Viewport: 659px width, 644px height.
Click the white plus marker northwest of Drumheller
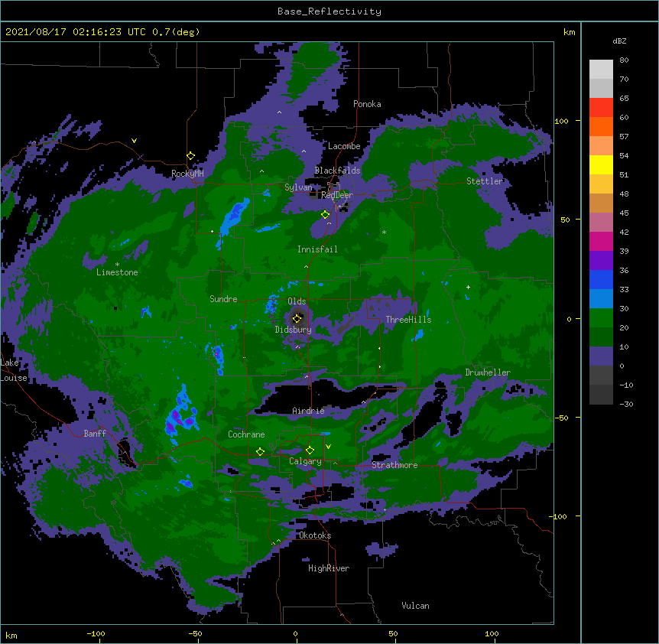(x=468, y=287)
